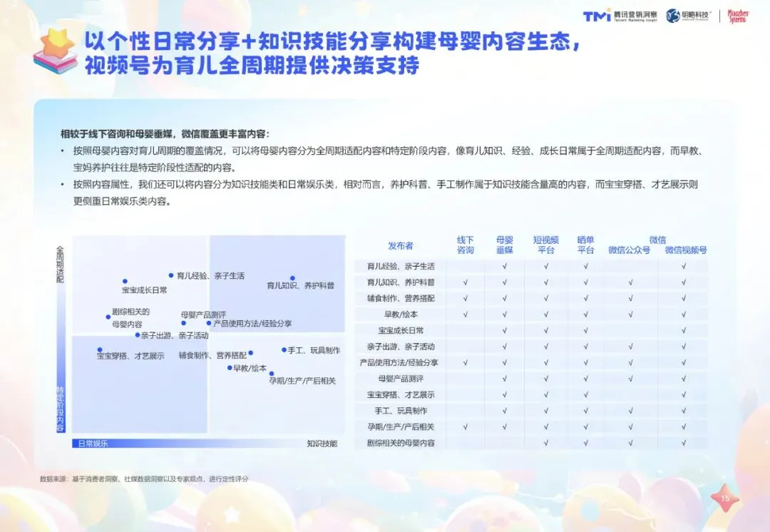Viewport: 770px width, 532px height.
Task: Click the 剧综相关的母婴内容 table row label
Action: point(401,443)
